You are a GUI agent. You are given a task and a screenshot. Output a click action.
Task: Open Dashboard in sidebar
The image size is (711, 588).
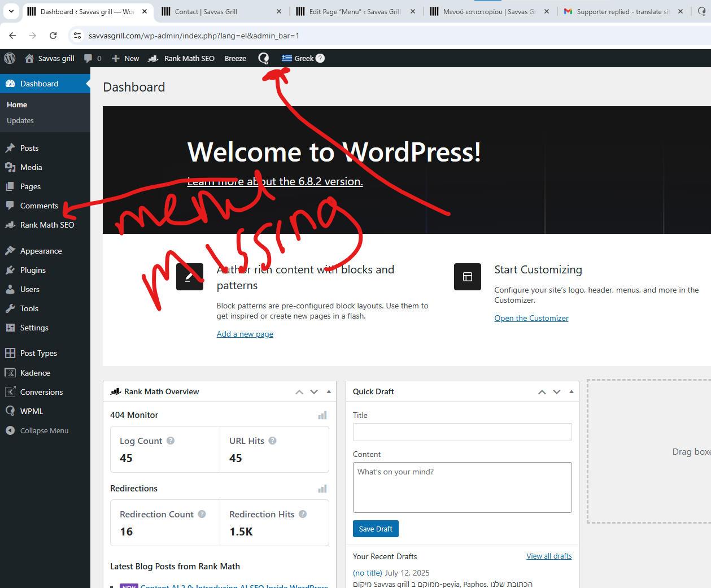tap(45, 84)
